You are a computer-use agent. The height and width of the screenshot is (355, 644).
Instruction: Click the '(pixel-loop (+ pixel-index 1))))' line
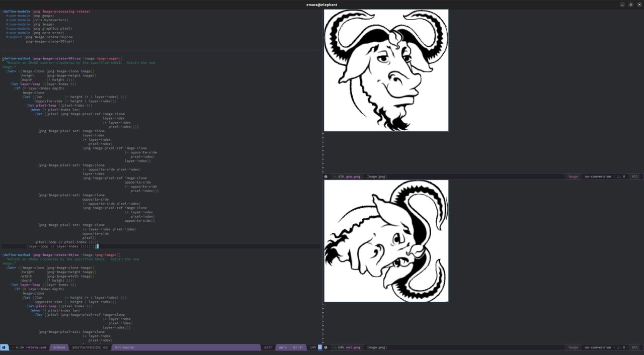click(x=66, y=242)
